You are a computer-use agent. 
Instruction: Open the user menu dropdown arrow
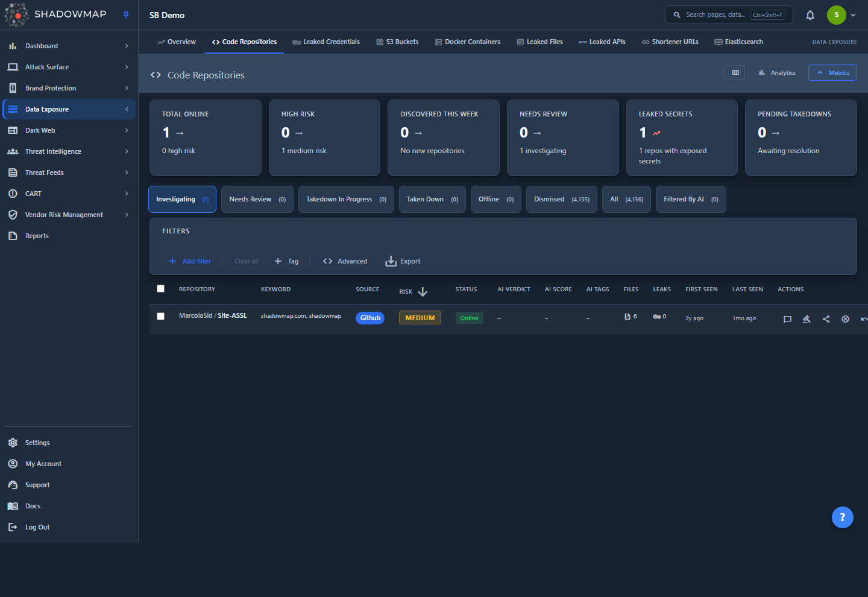[x=853, y=15]
